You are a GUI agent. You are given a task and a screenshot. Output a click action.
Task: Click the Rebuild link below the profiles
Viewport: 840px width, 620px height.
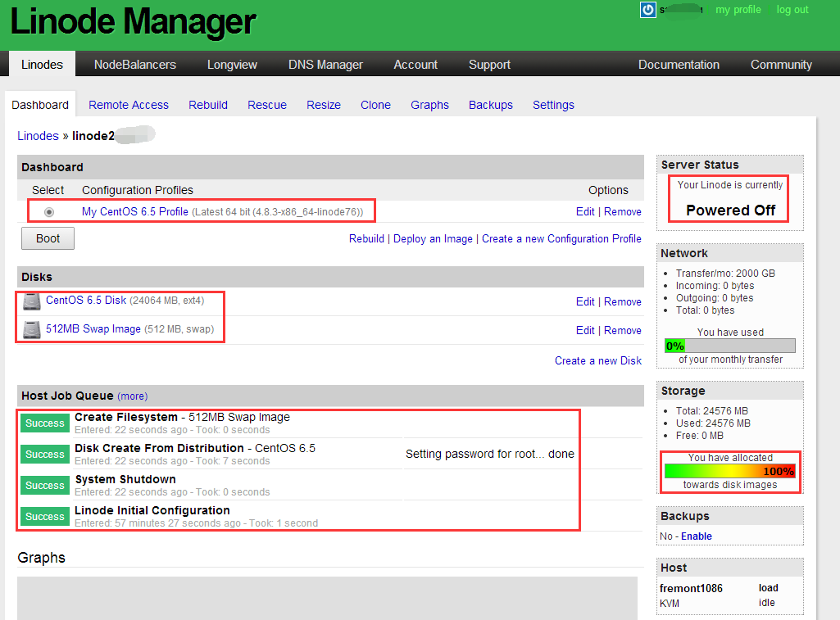pyautogui.click(x=366, y=239)
